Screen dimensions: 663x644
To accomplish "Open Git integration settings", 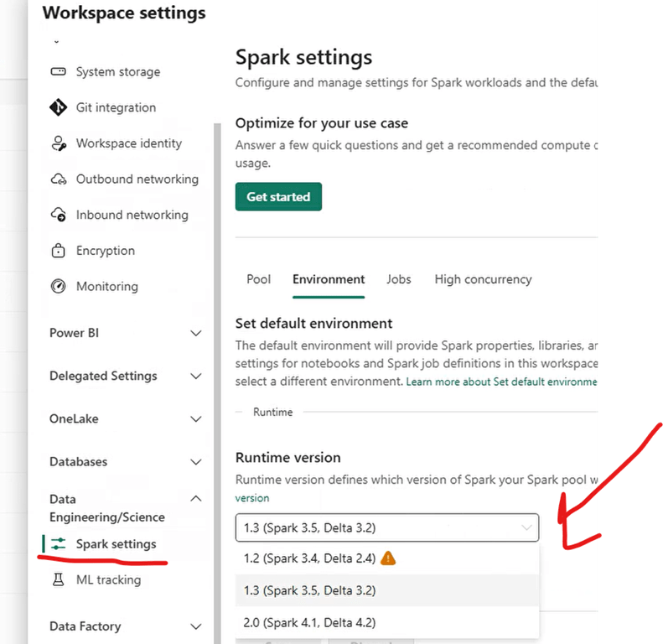I will point(116,107).
